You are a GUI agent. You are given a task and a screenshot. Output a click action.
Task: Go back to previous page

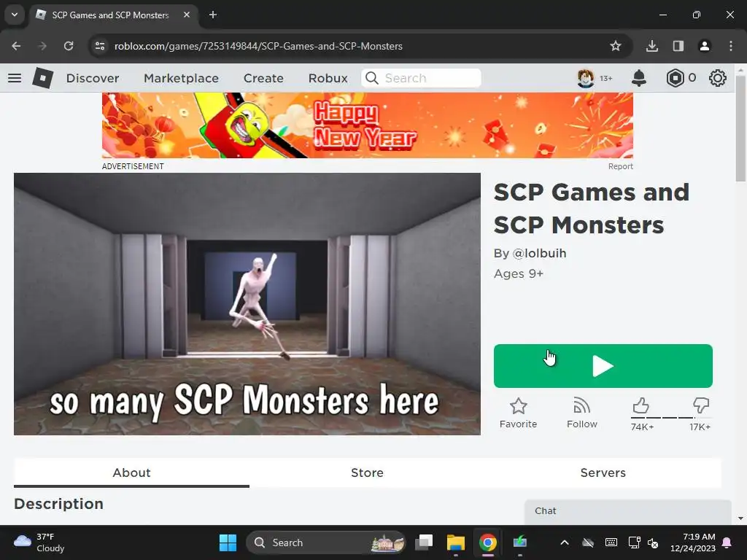16,46
